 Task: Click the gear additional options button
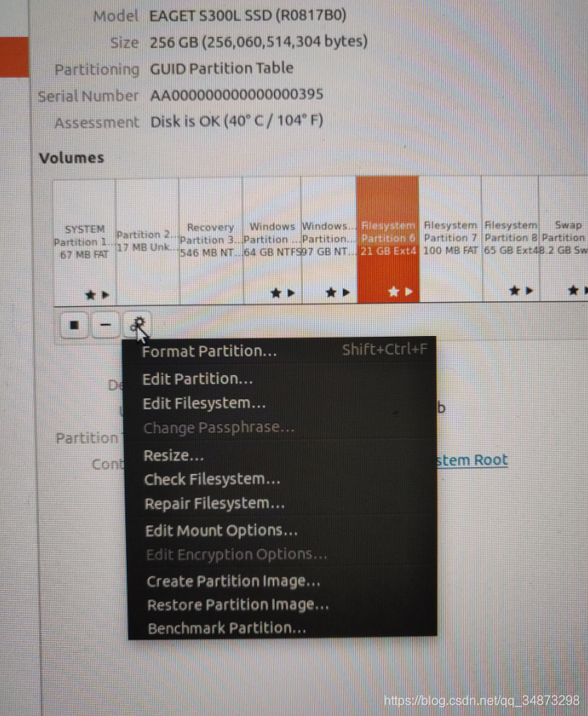coord(137,325)
